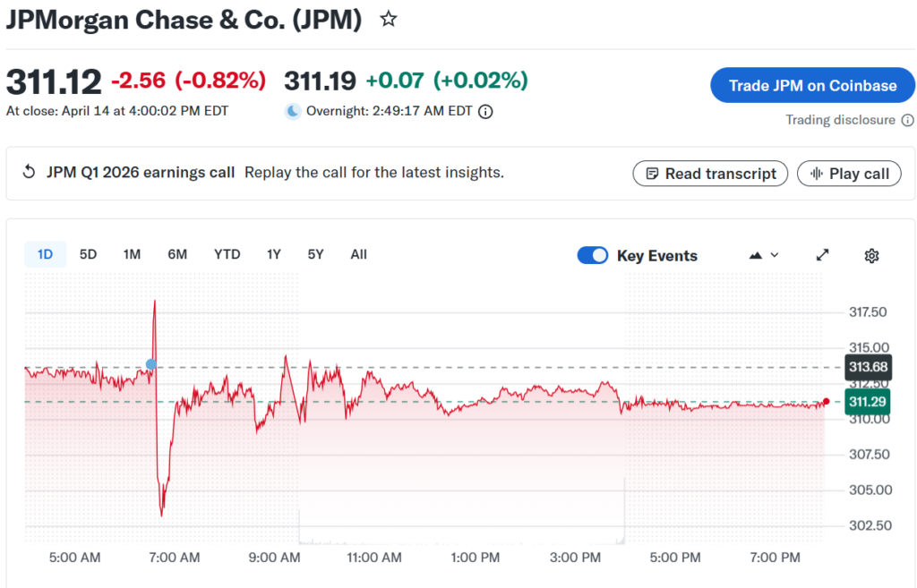Click the overnight info icon
Image resolution: width=917 pixels, height=588 pixels.
[x=485, y=112]
